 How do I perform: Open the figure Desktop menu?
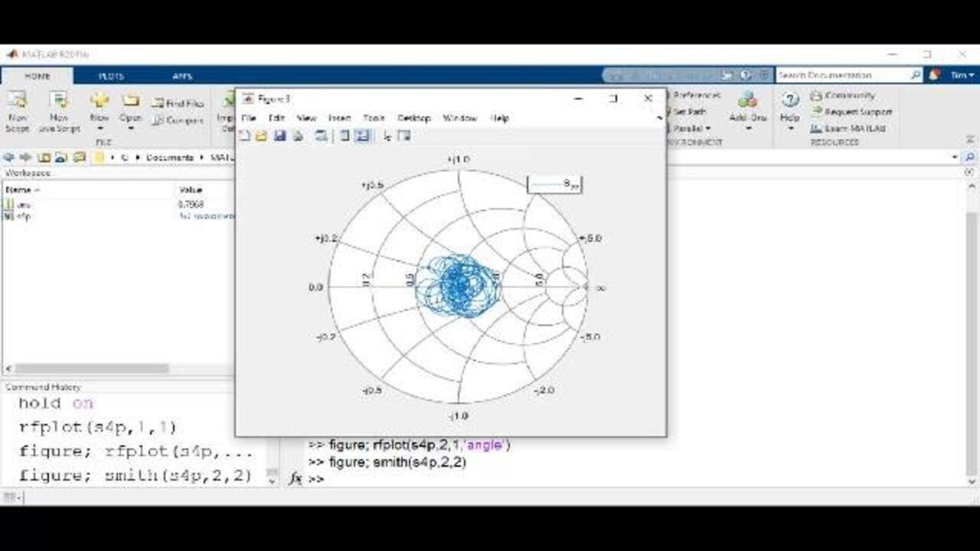click(414, 118)
